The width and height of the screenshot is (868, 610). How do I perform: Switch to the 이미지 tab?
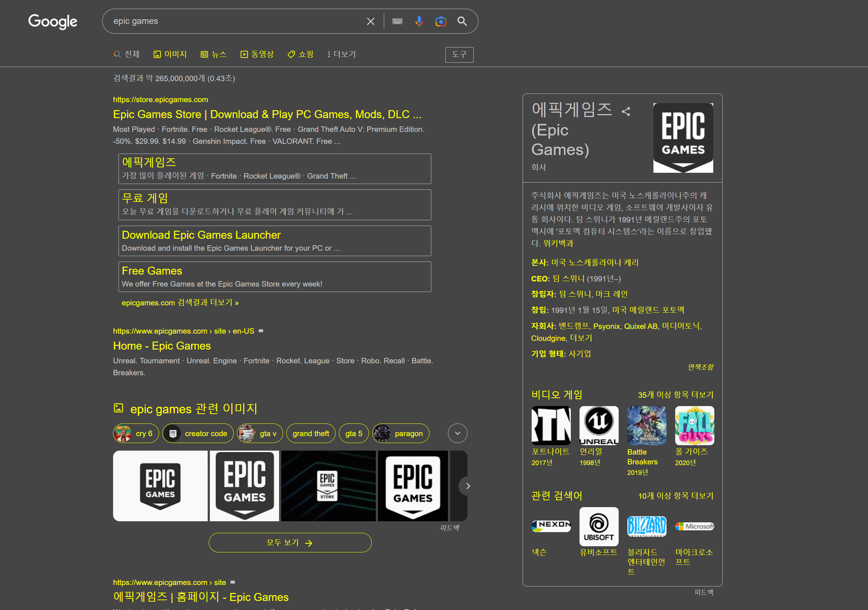pyautogui.click(x=170, y=54)
